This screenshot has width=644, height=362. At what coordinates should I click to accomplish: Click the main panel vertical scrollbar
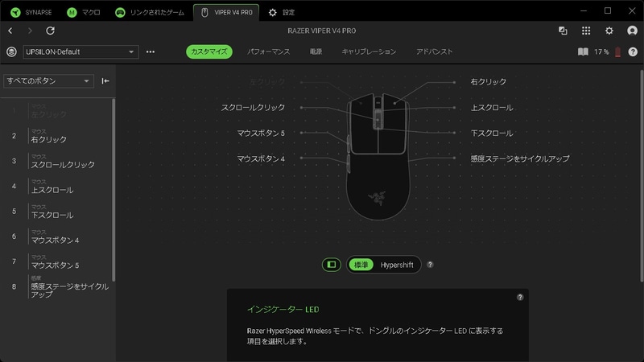click(642, 175)
